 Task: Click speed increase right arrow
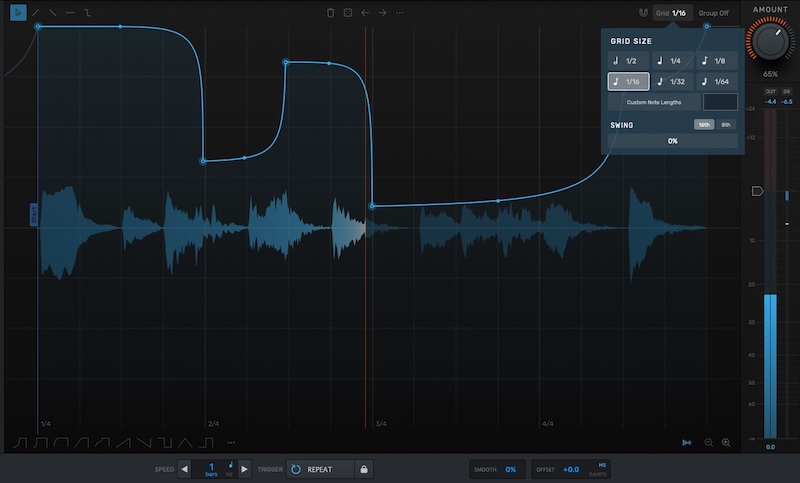244,469
